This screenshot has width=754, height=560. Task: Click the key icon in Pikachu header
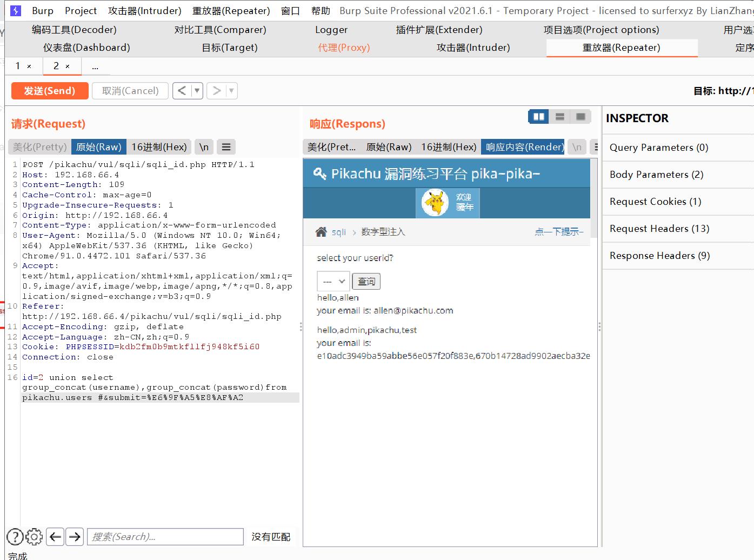[319, 174]
